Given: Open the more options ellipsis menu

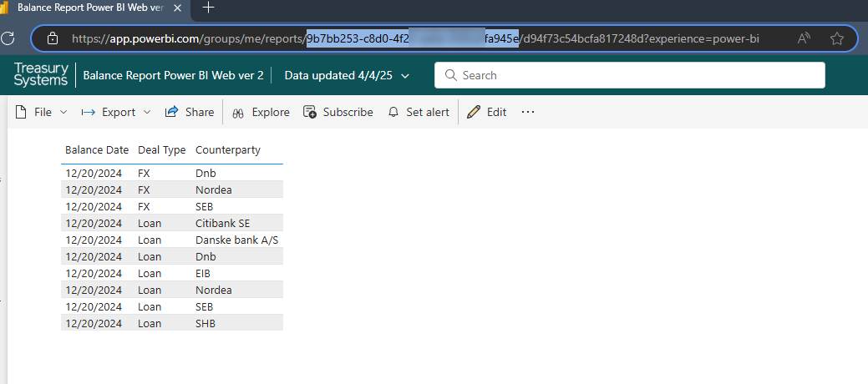Looking at the screenshot, I should click(528, 112).
